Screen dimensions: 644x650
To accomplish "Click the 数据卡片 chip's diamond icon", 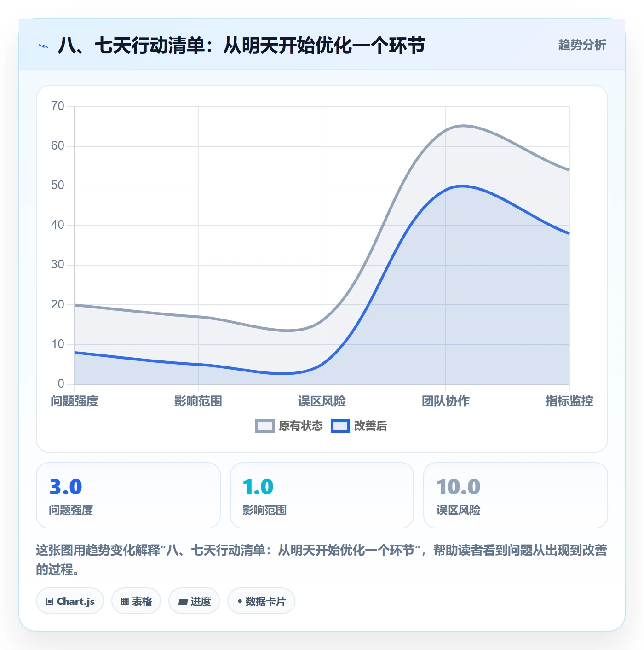I will point(240,601).
